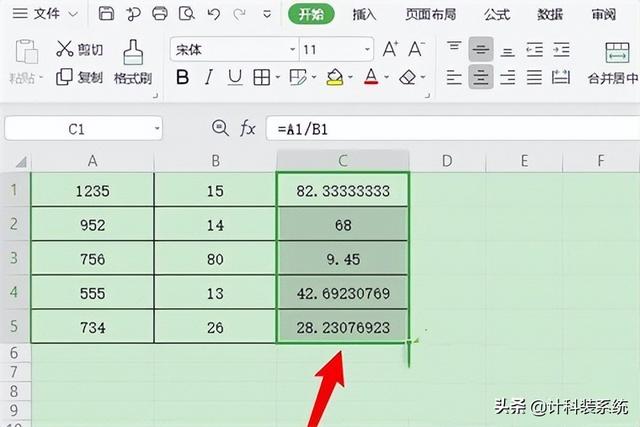Toggle Italic formatting
The width and height of the screenshot is (640, 427).
(208, 77)
